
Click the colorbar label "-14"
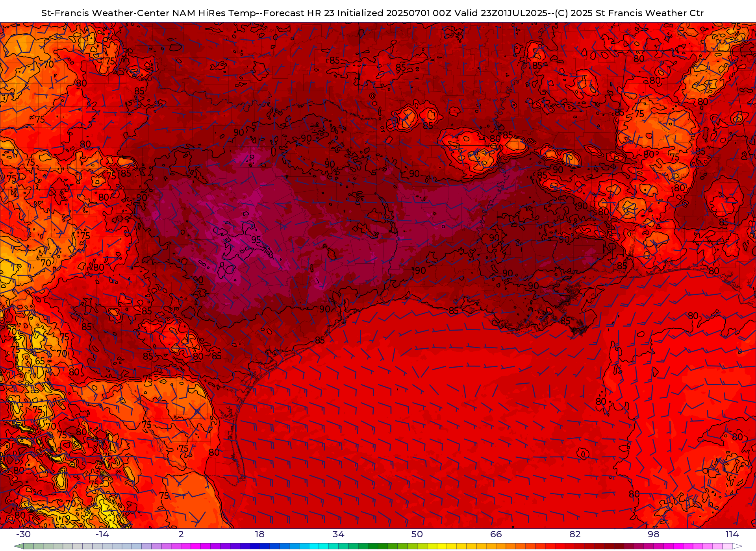click(x=102, y=534)
